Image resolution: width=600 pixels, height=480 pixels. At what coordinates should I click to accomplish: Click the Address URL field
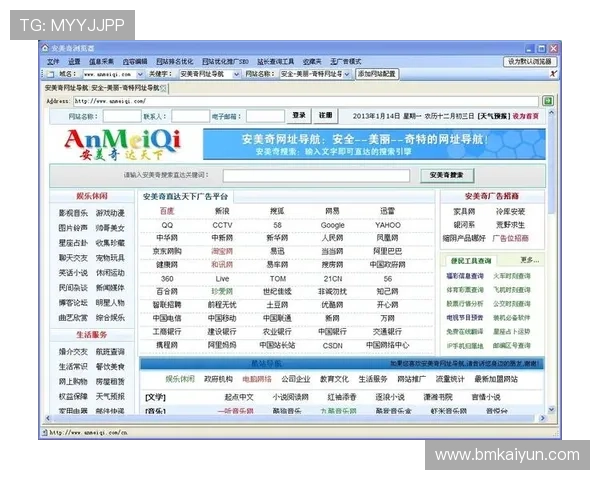pyautogui.click(x=306, y=101)
